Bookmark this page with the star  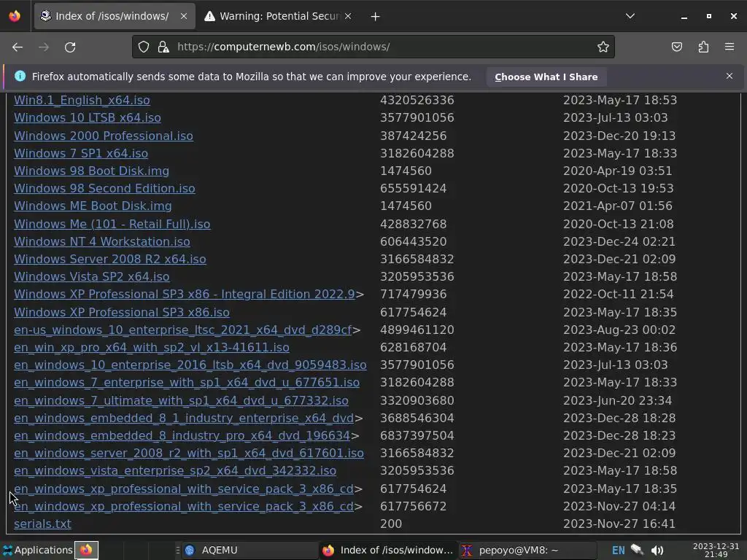click(603, 47)
